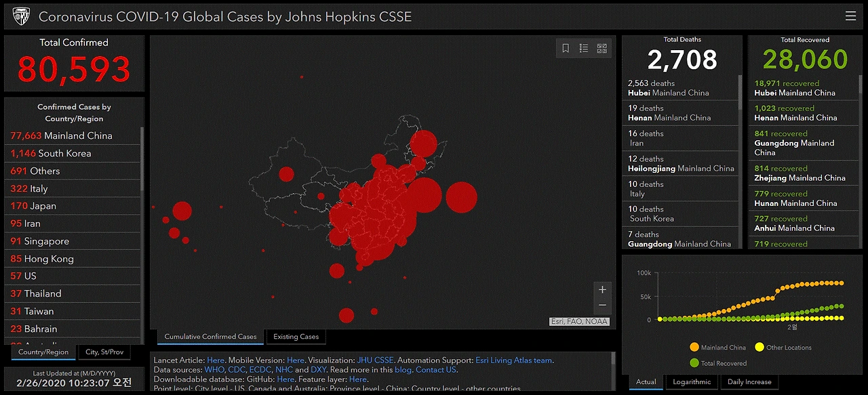Click 18,971 recovered Hubei entry
868x395 pixels.
tap(804, 88)
